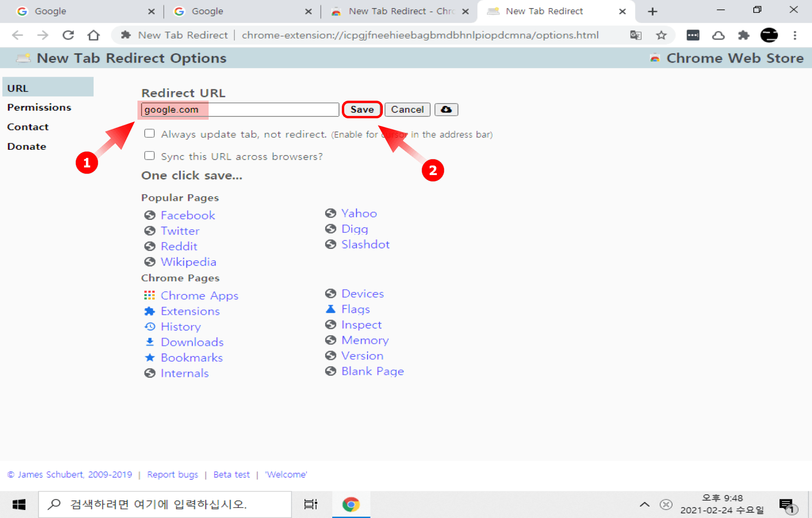Image resolution: width=812 pixels, height=518 pixels.
Task: Click the globe icon beside Wikipedia
Action: coord(150,262)
